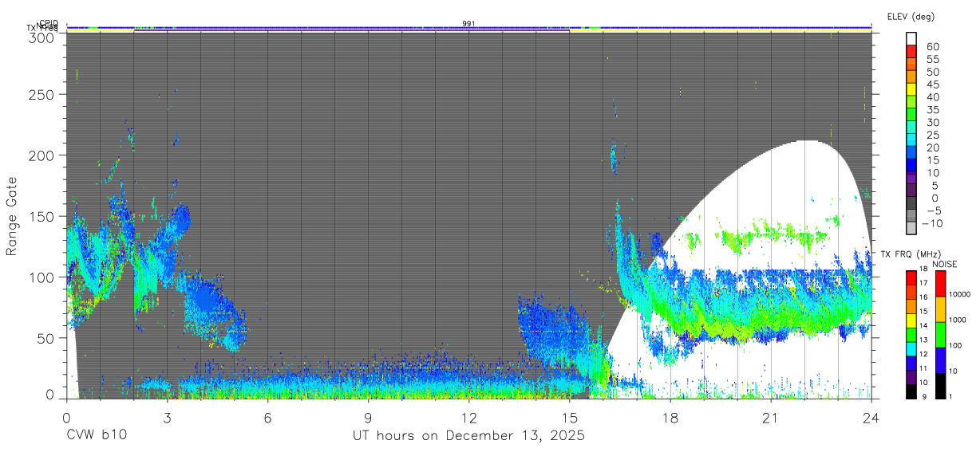This screenshot has height=452, width=980.
Task: Click the yellow 40–45 band in elevation colorbar
Action: pos(911,88)
